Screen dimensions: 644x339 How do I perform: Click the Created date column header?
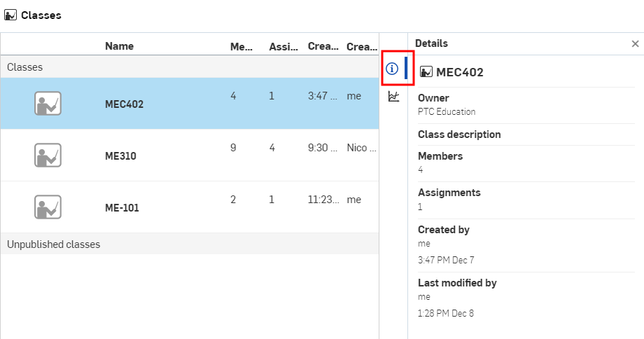(323, 46)
